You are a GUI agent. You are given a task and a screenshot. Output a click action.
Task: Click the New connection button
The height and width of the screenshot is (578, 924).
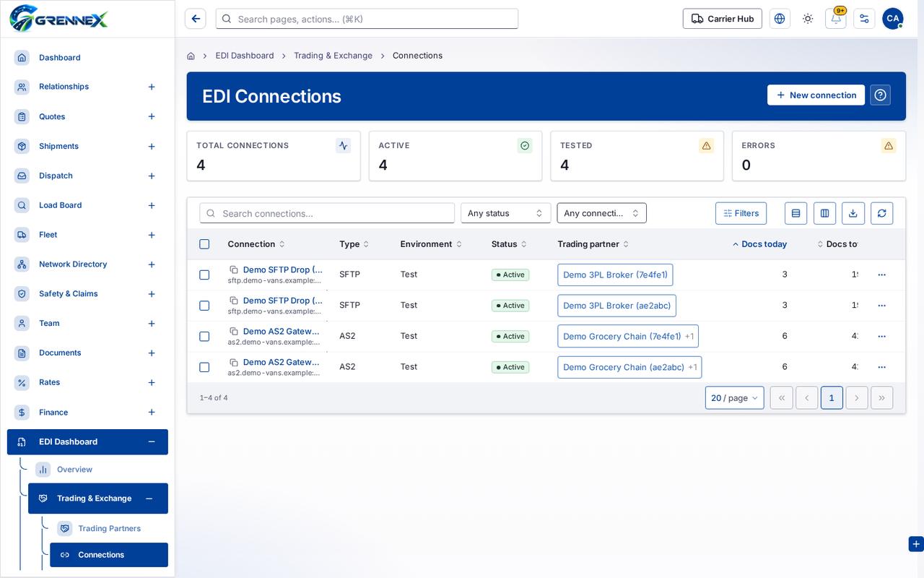pos(816,95)
